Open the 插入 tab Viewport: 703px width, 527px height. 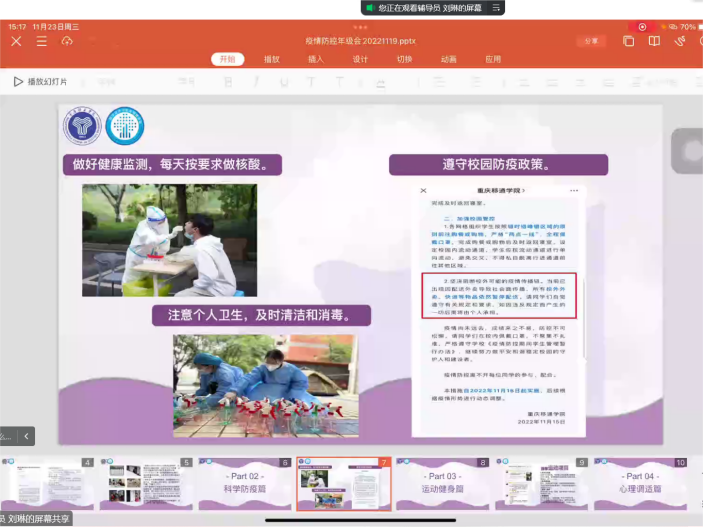pos(316,59)
